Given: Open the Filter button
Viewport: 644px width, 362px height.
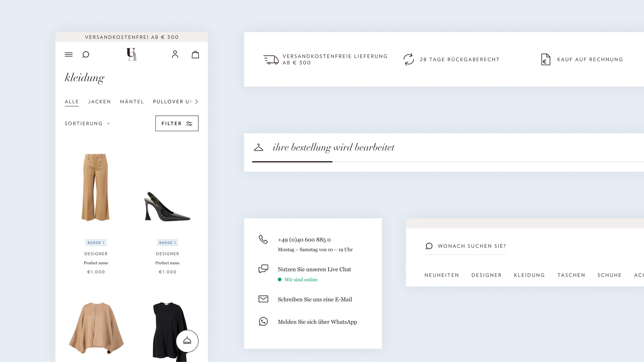Looking at the screenshot, I should [x=177, y=123].
